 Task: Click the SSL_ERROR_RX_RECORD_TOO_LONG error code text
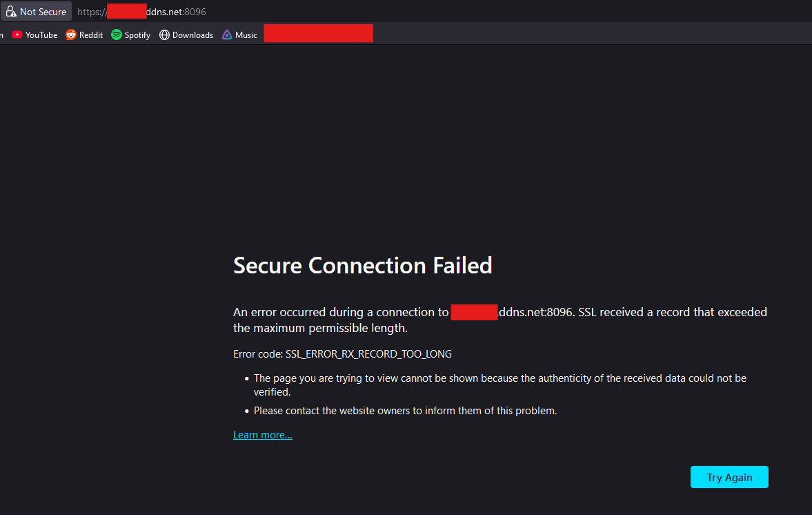pyautogui.click(x=368, y=354)
